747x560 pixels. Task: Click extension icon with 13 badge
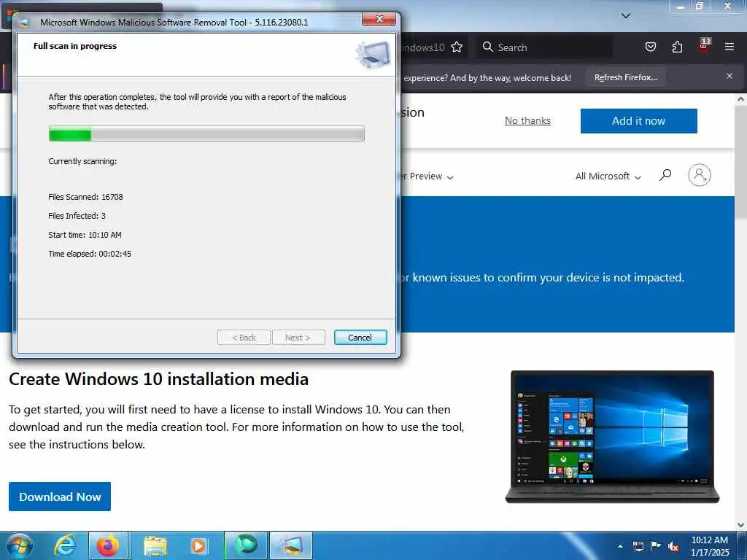click(704, 45)
